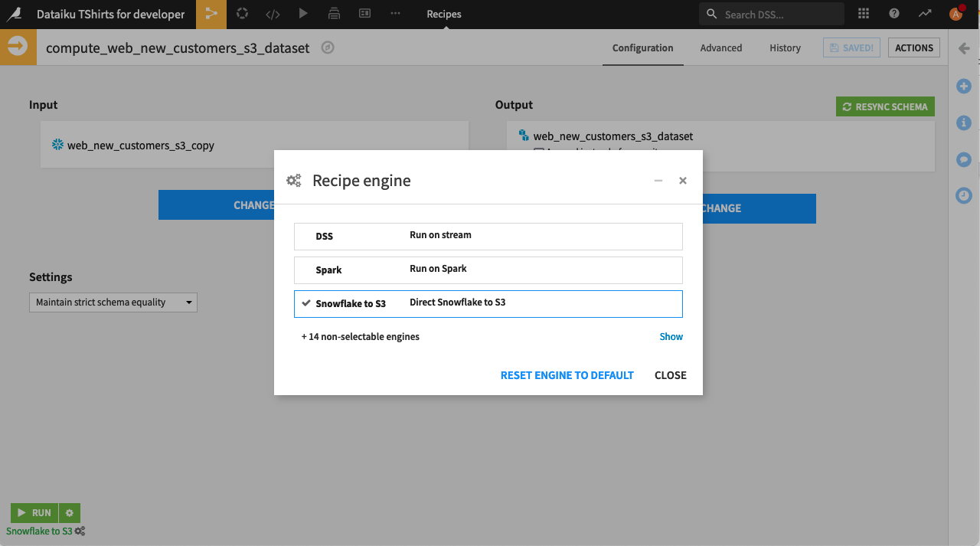Click the RESYNC SCHEMA button
Image resolution: width=980 pixels, height=546 pixels.
click(885, 106)
